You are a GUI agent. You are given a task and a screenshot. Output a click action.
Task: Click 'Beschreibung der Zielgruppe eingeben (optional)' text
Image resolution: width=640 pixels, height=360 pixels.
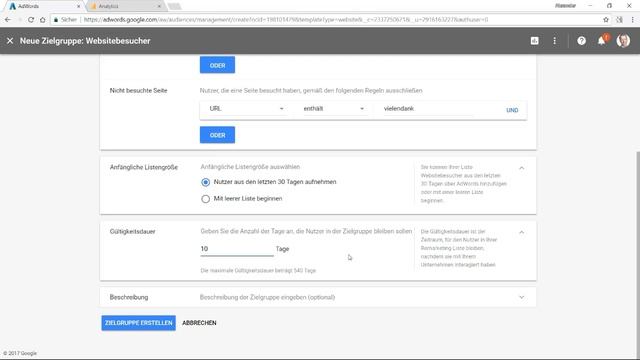267,297
